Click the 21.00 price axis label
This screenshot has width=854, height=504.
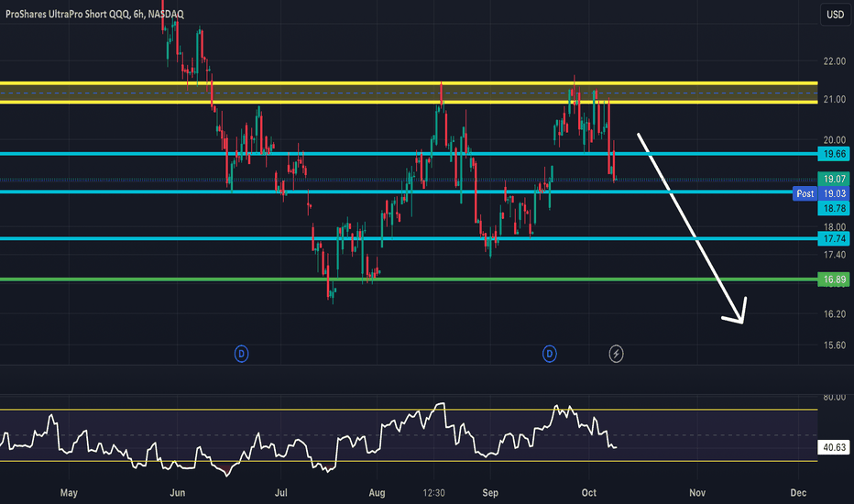pyautogui.click(x=835, y=99)
